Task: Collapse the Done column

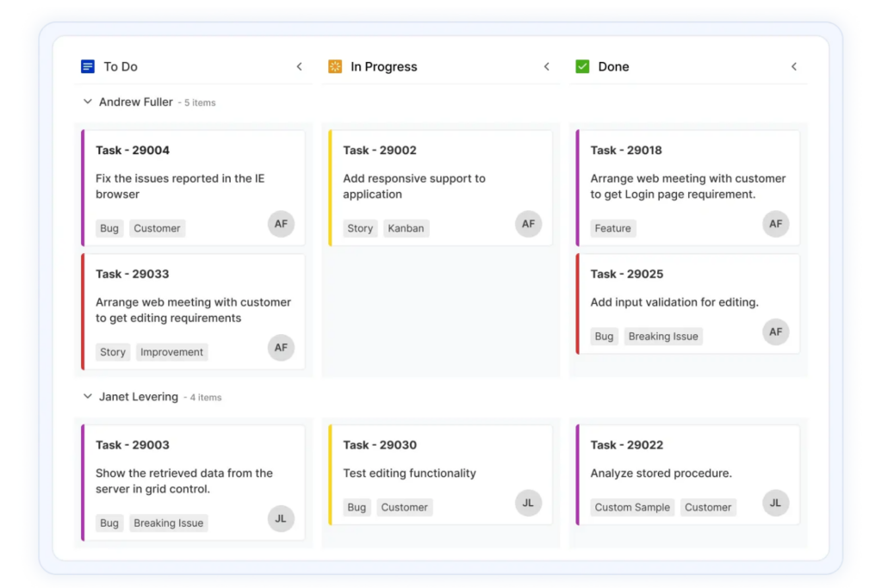Action: tap(794, 67)
